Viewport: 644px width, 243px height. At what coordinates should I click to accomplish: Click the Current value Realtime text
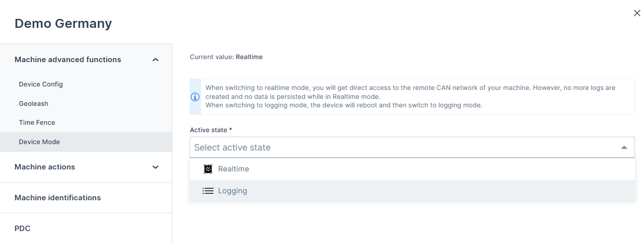pos(226,57)
